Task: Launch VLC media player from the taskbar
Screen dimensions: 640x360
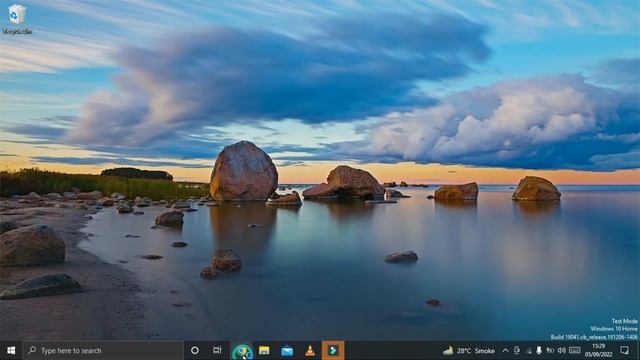Action: [x=310, y=351]
